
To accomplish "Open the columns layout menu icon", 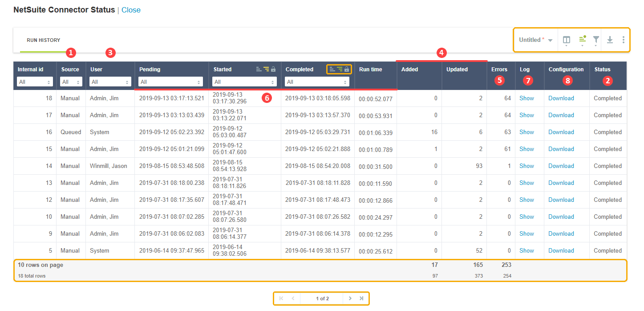I will click(566, 40).
